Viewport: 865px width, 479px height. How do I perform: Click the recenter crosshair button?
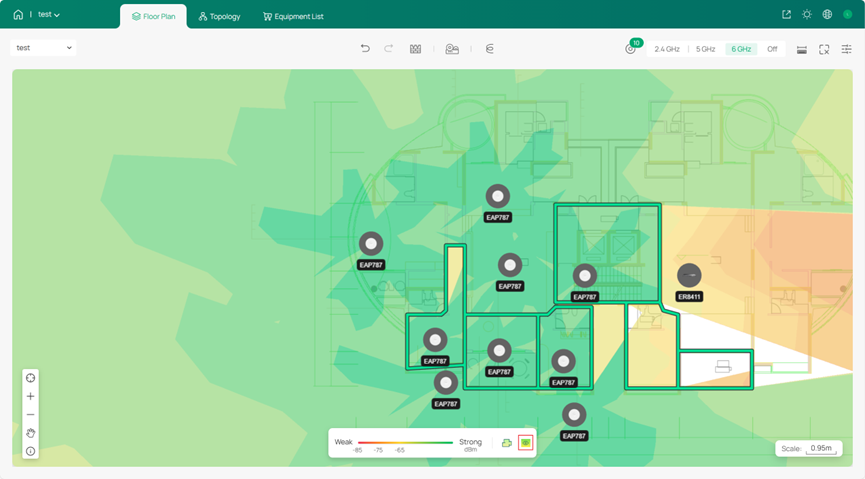tap(30, 378)
